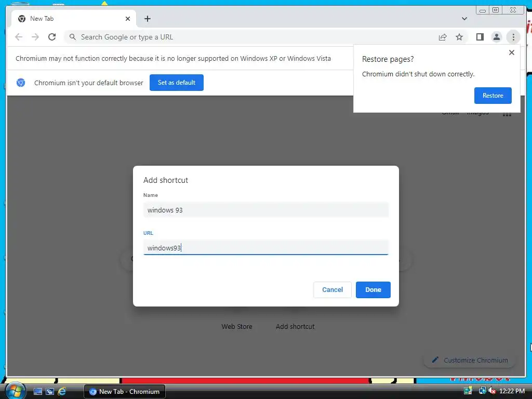Expand the tab search chevron
This screenshot has height=399, width=532.
464,19
